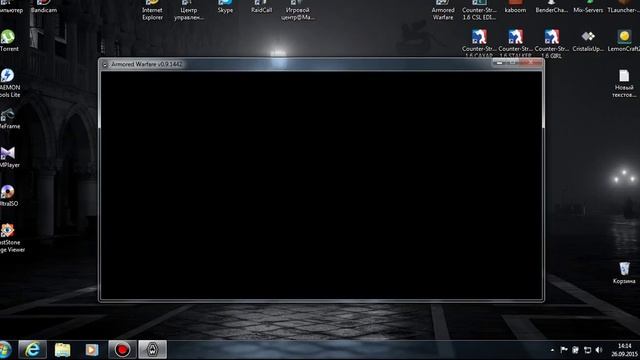Select the CristalixUp... desktop shortcut
Image resolution: width=640 pixels, height=360 pixels.
coord(588,41)
